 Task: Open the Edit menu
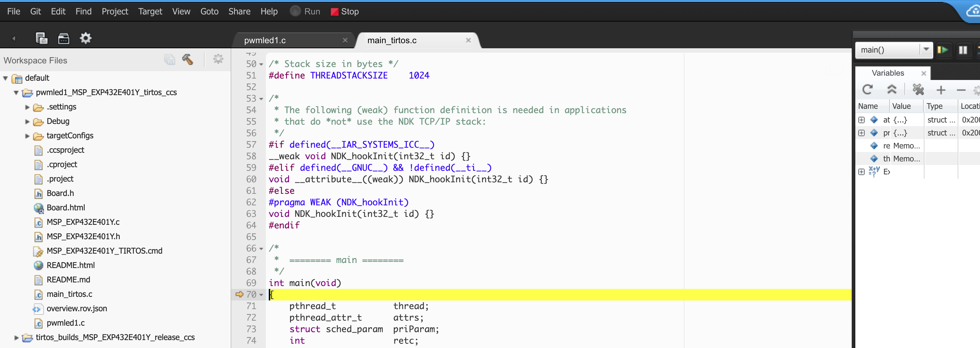tap(58, 12)
